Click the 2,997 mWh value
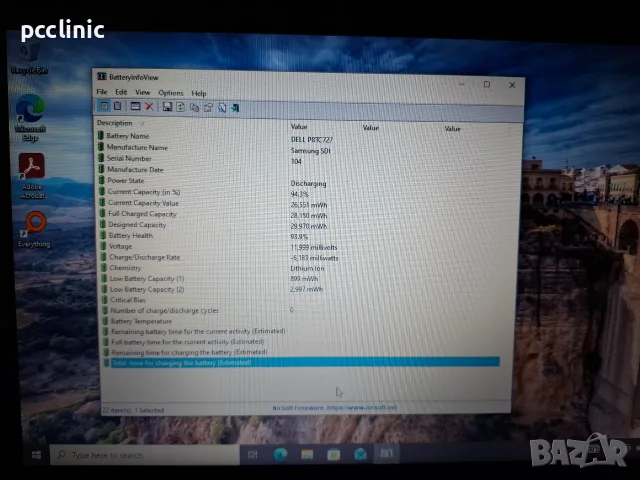640x480 pixels. (307, 289)
